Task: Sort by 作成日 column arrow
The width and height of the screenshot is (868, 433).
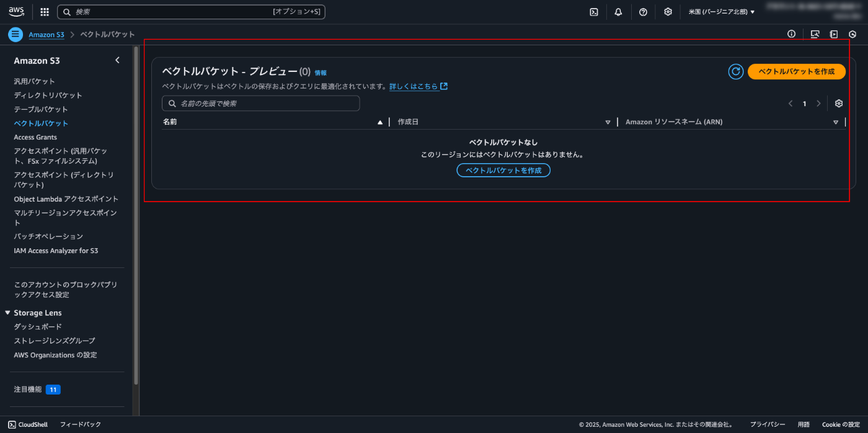Action: (608, 122)
